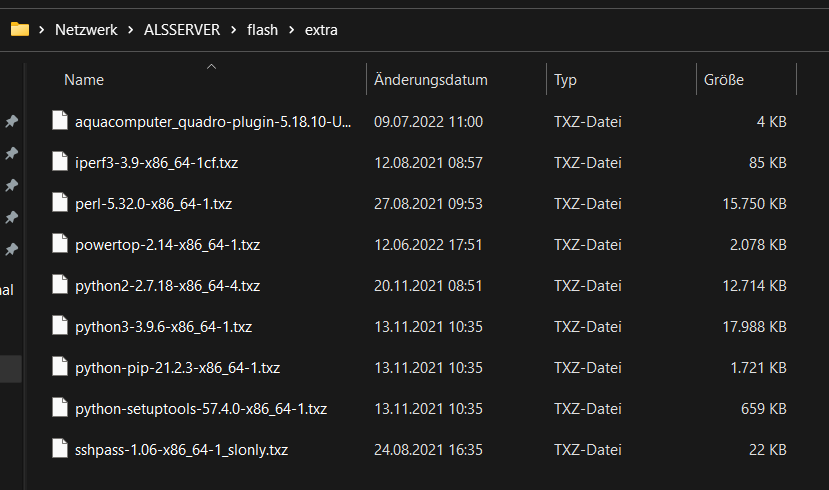Expand the chevron after Netzwerk breadcrumb
The width and height of the screenshot is (829, 490).
(x=130, y=30)
